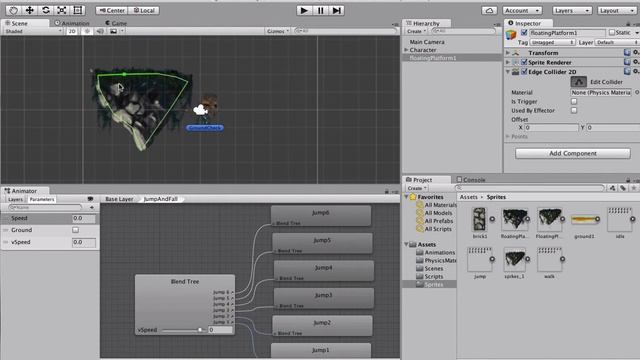The image size is (640, 360).
Task: Select the Rotate tool
Action: click(46, 10)
